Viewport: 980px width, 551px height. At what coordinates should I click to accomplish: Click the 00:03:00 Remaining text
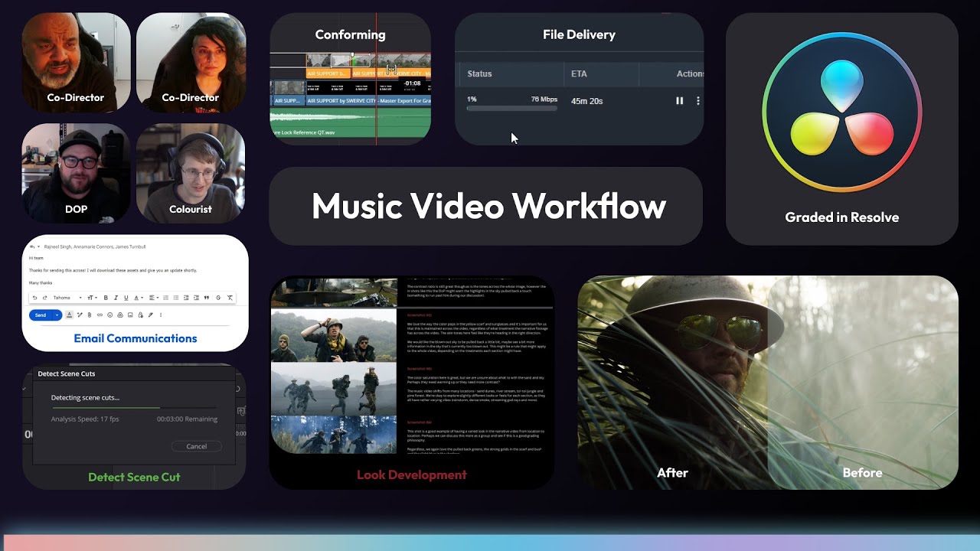click(x=187, y=419)
